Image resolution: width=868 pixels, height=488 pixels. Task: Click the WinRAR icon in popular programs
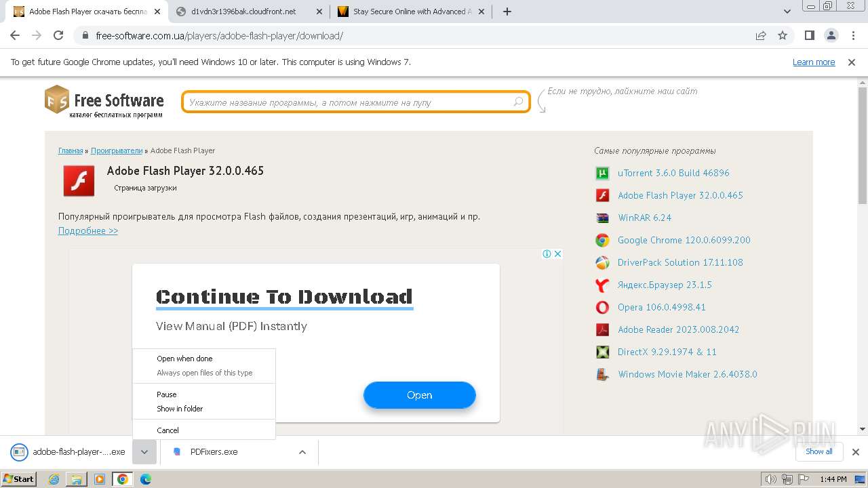coord(602,218)
